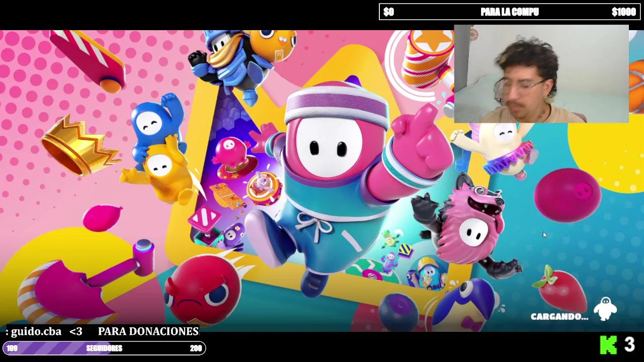Click the 109 followers count

point(12,348)
